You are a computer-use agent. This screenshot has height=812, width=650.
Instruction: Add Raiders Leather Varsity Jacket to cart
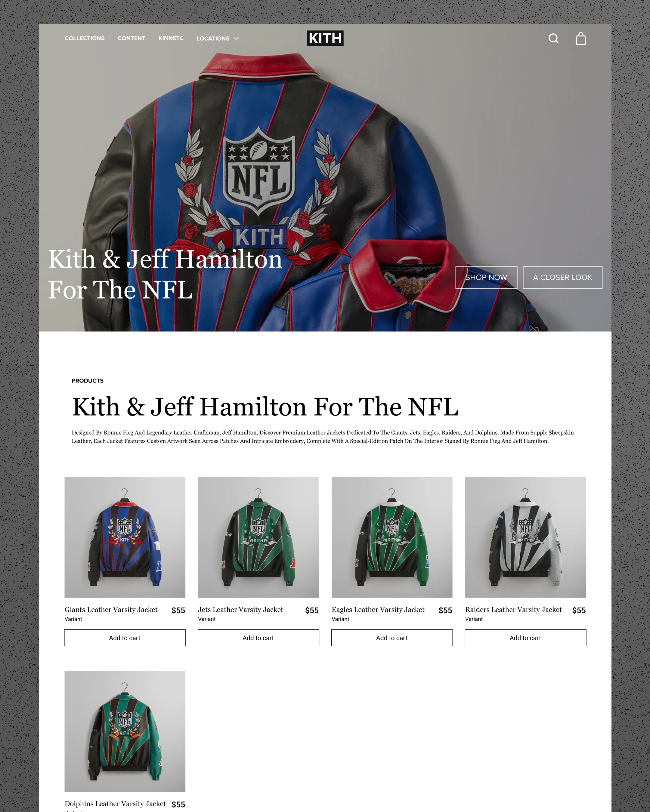(525, 638)
